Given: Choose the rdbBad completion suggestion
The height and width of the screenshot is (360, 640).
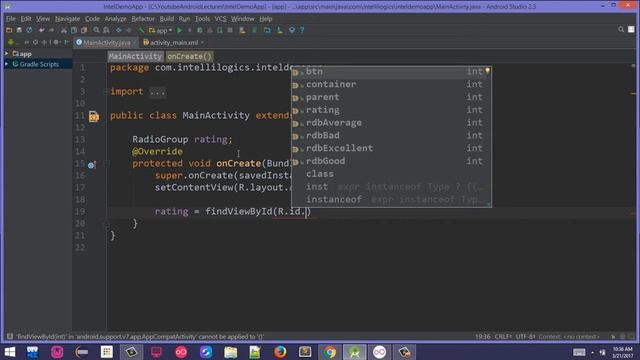Looking at the screenshot, I should (x=391, y=136).
